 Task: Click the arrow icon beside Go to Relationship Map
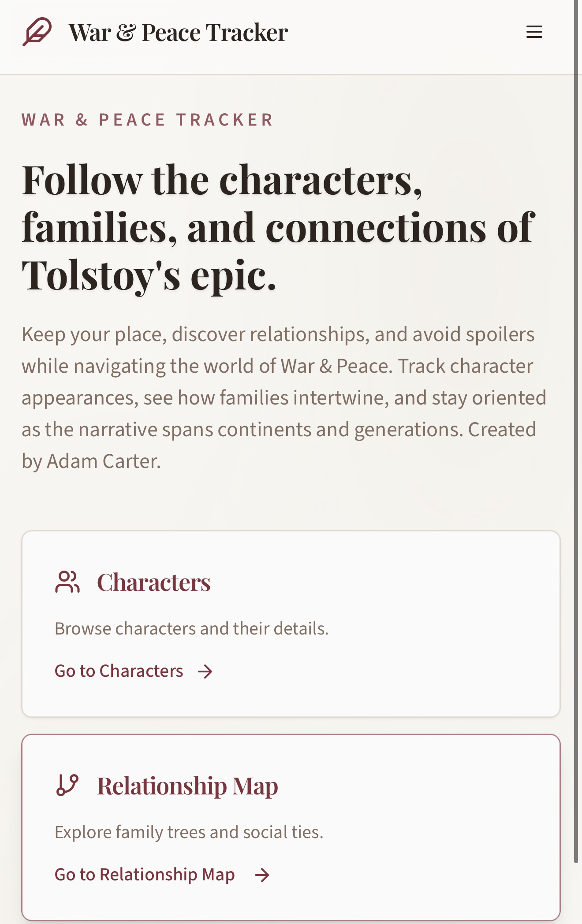(x=261, y=874)
